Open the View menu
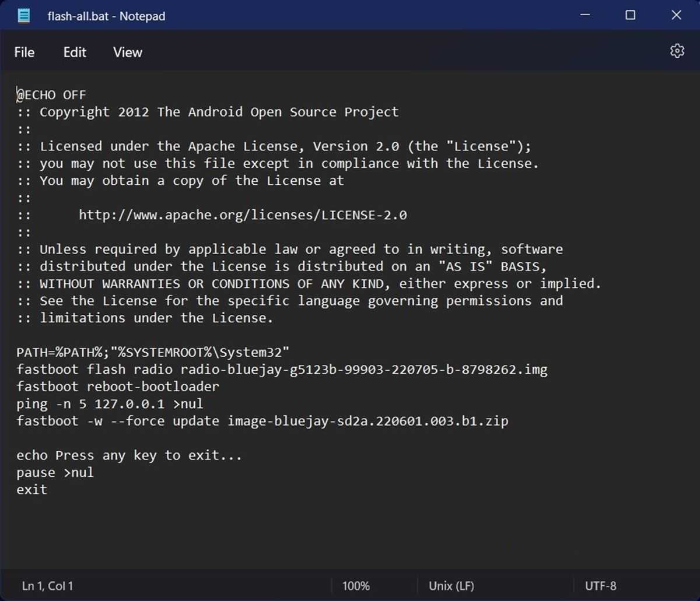This screenshot has height=601, width=700. [128, 52]
